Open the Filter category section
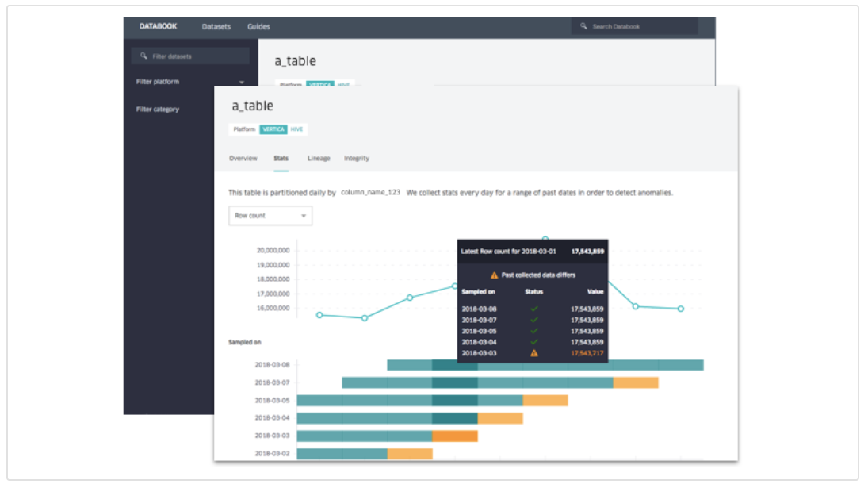868x488 pixels. click(158, 110)
